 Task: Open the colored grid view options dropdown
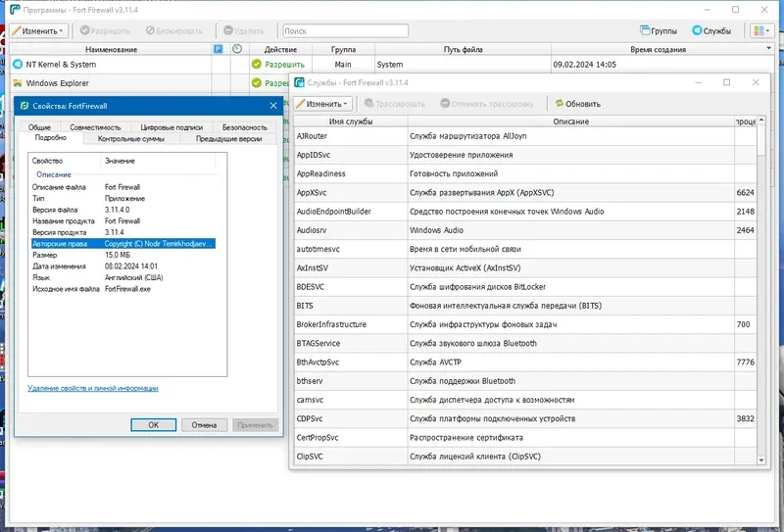[761, 31]
